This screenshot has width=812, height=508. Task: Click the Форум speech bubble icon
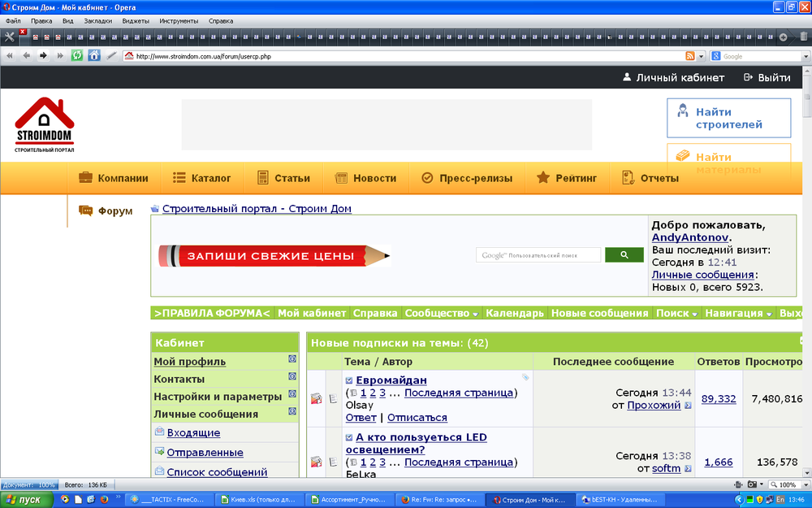(86, 210)
